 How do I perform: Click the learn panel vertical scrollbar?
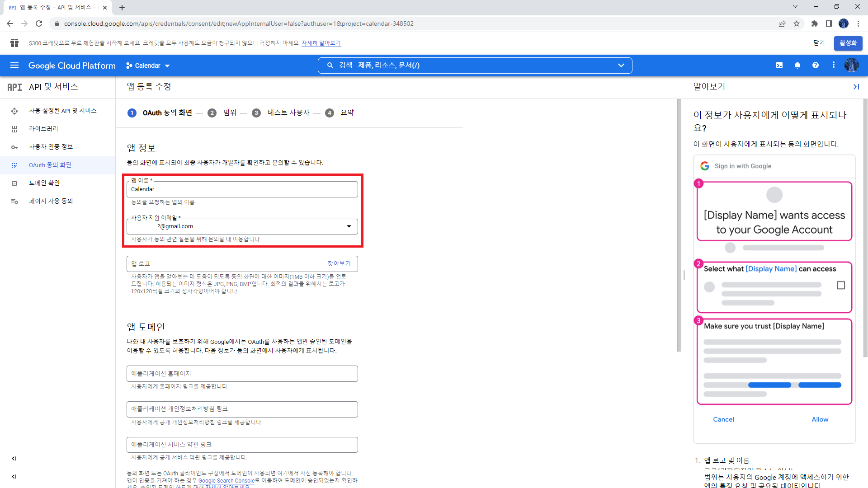pyautogui.click(x=865, y=228)
